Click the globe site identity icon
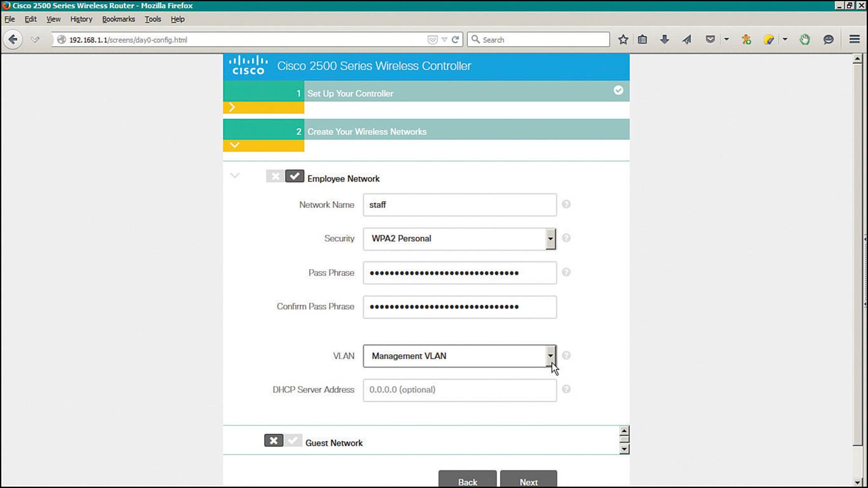This screenshot has height=488, width=868. pyautogui.click(x=62, y=40)
